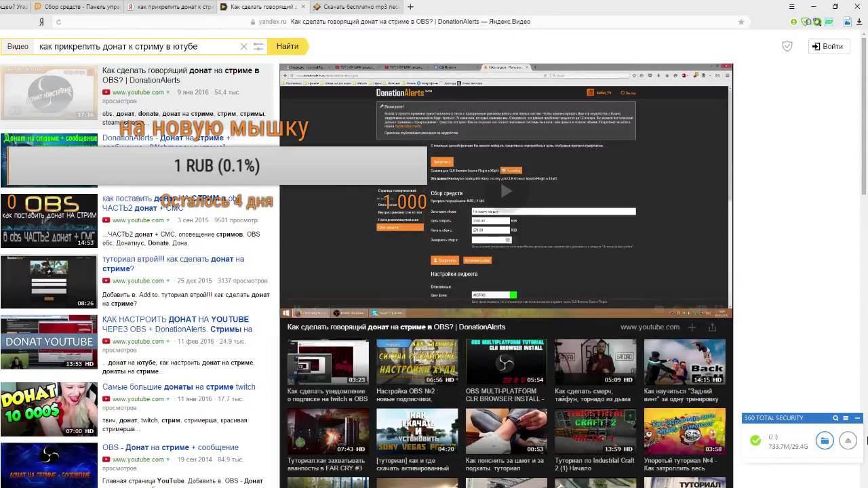868x488 pixels.
Task: Open 'туториал втрой!!! как сделать донат' link
Action: [x=173, y=264]
